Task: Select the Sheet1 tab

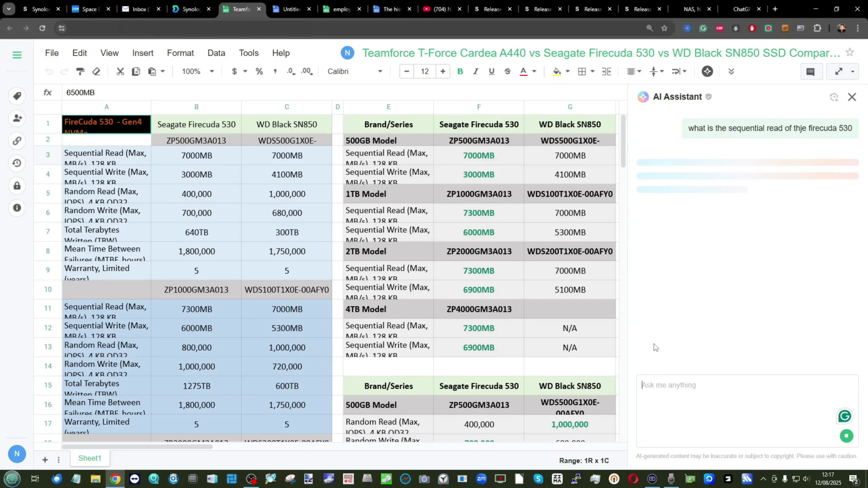Action: coord(90,459)
